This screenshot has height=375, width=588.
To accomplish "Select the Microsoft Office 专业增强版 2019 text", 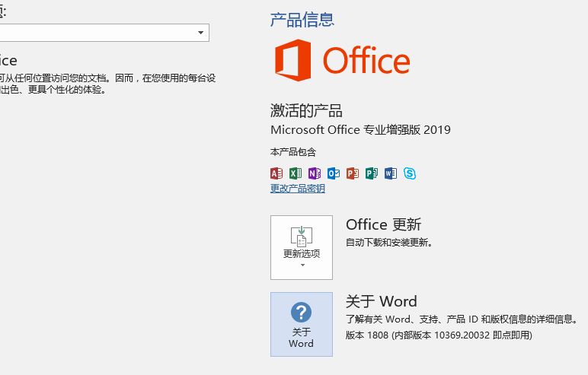I will [x=360, y=130].
